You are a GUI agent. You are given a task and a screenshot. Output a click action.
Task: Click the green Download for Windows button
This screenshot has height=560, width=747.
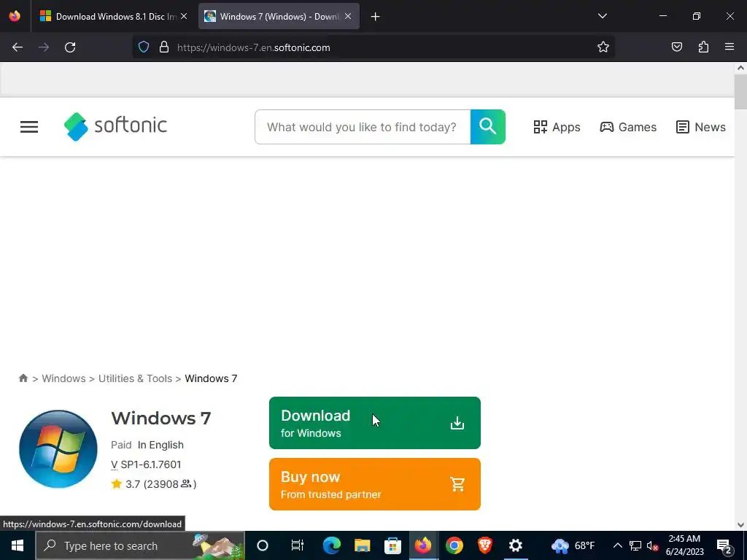click(x=375, y=423)
